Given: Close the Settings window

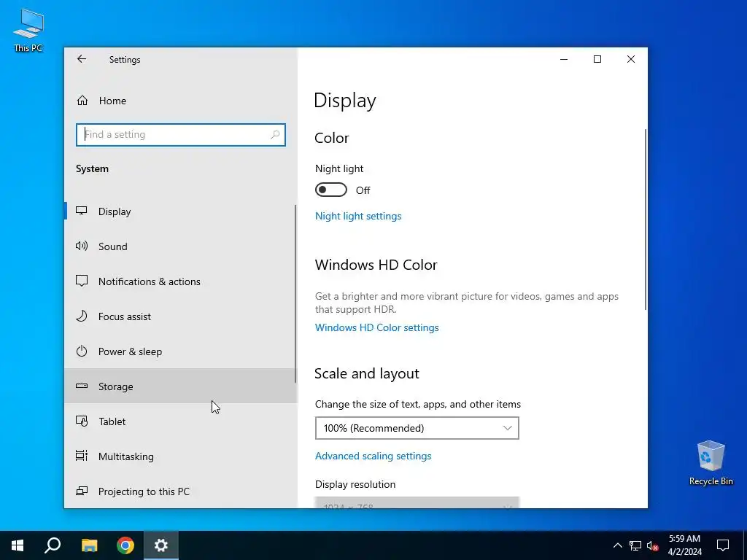Looking at the screenshot, I should coord(631,59).
